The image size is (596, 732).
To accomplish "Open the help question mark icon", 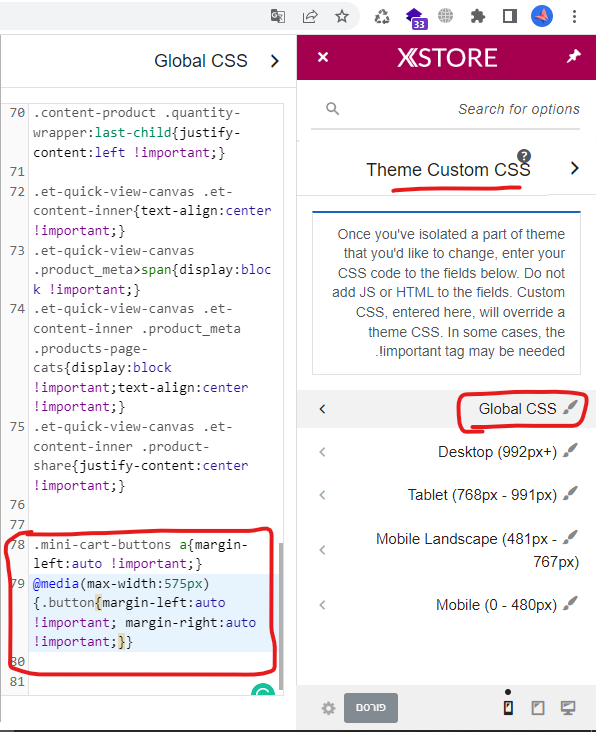I will [524, 156].
